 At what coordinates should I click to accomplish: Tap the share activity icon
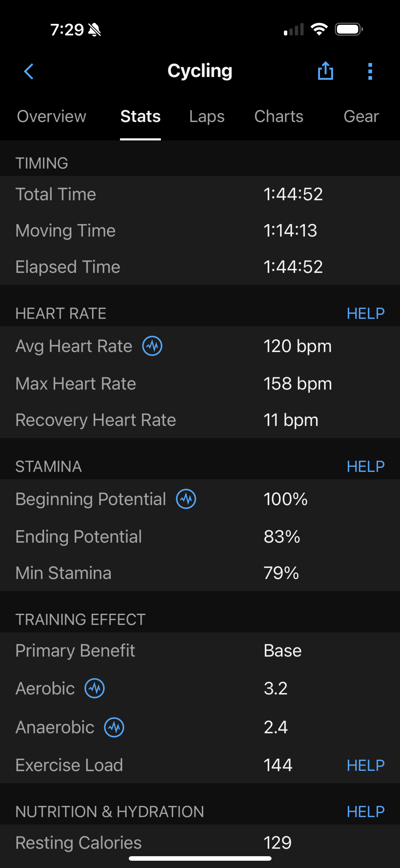coord(325,71)
